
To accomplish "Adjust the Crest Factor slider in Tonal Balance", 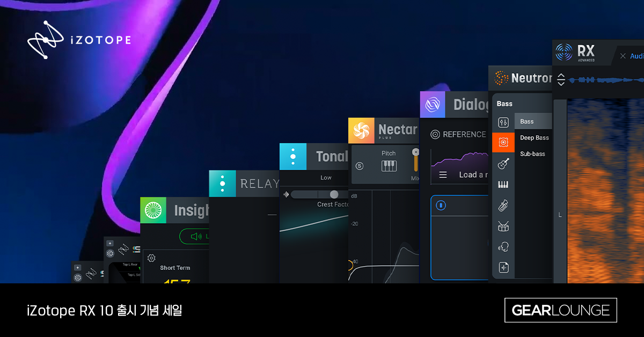I will point(333,195).
